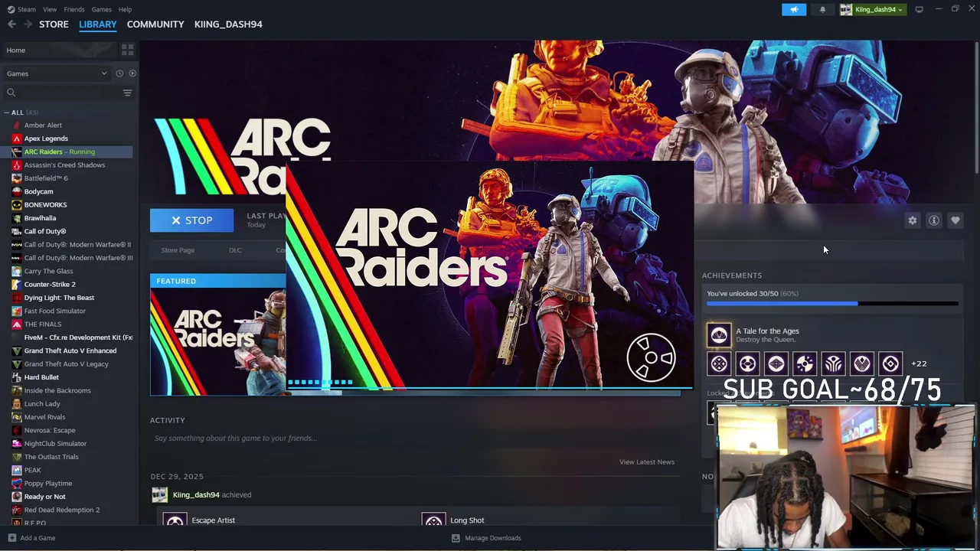Select THE FINALS in game list

43,324
